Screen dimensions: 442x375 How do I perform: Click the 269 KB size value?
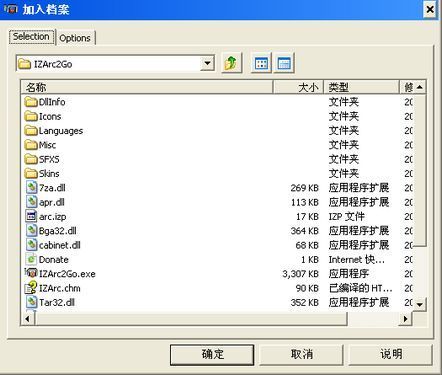305,188
